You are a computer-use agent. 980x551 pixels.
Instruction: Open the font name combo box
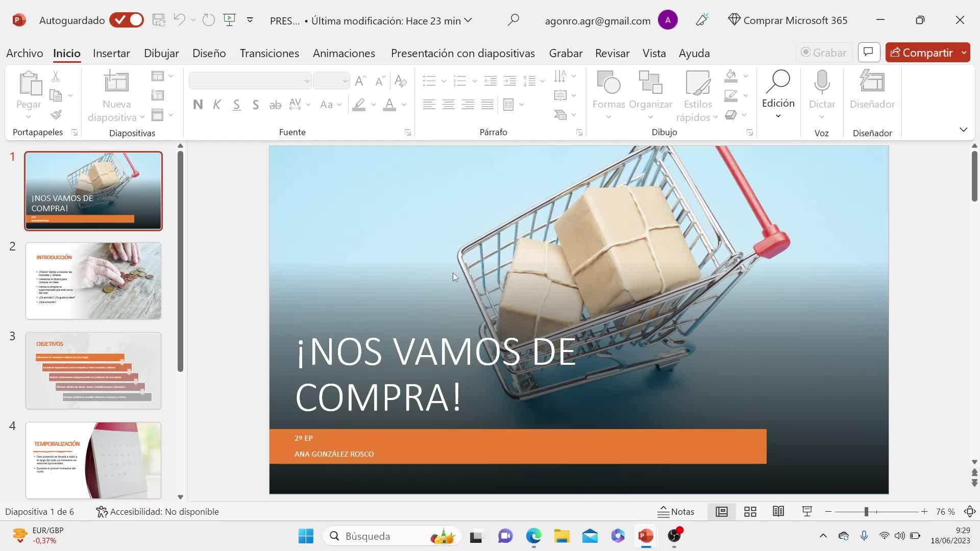(x=250, y=81)
